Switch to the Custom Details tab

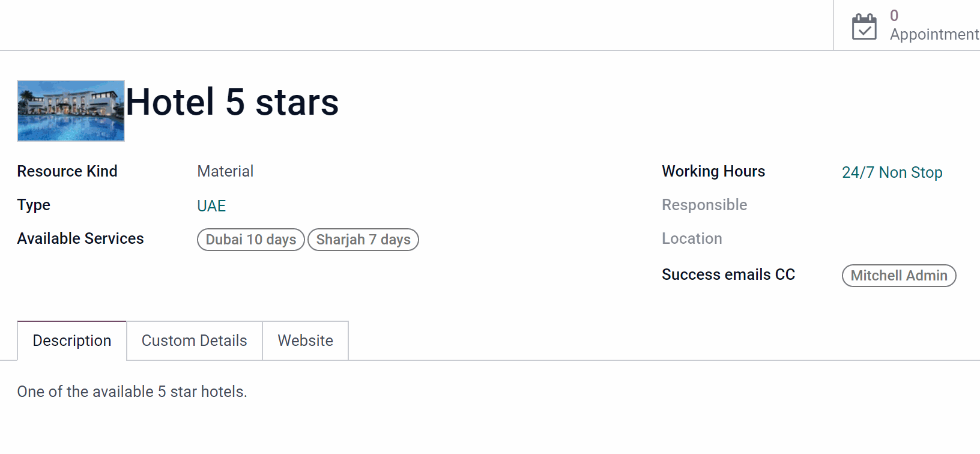(x=195, y=340)
